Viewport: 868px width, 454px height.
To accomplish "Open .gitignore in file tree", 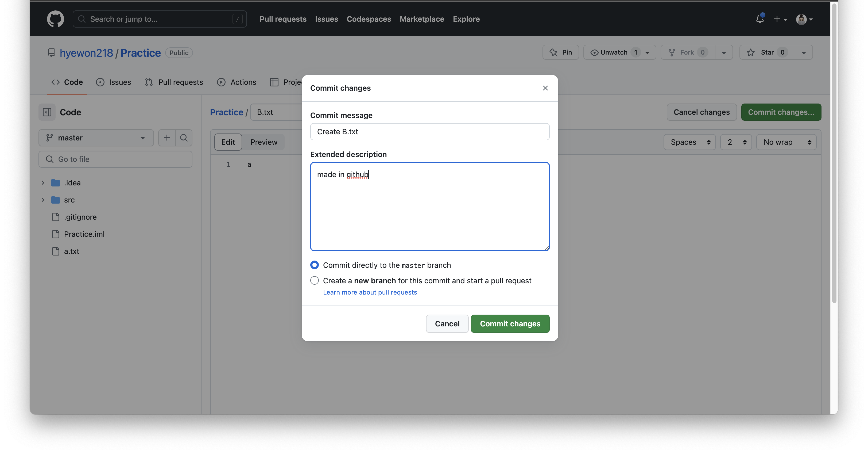I will [80, 217].
